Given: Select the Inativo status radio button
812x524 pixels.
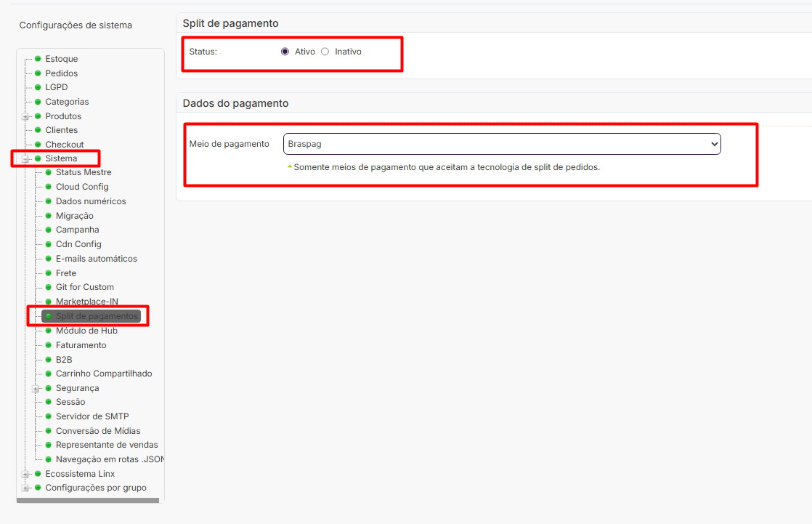Looking at the screenshot, I should click(325, 52).
